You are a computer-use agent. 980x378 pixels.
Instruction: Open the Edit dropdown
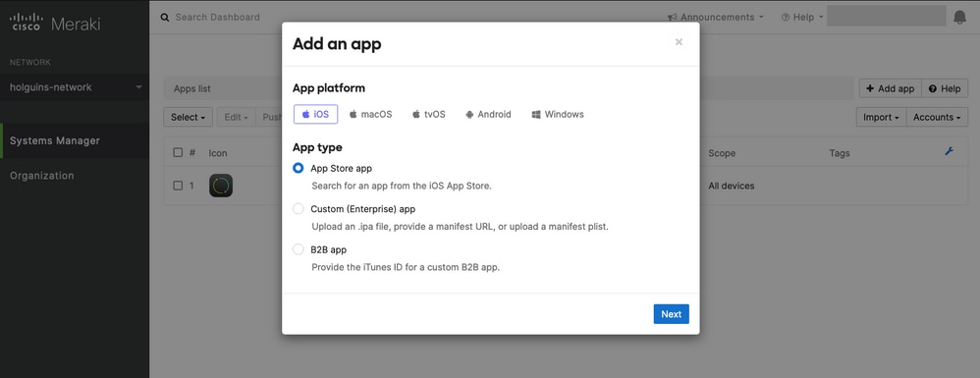[x=237, y=117]
